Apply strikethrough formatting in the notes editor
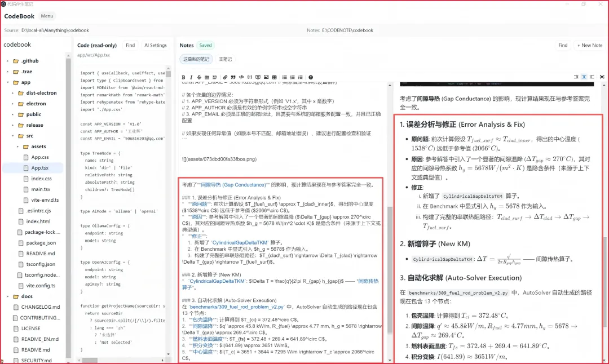 pyautogui.click(x=199, y=77)
